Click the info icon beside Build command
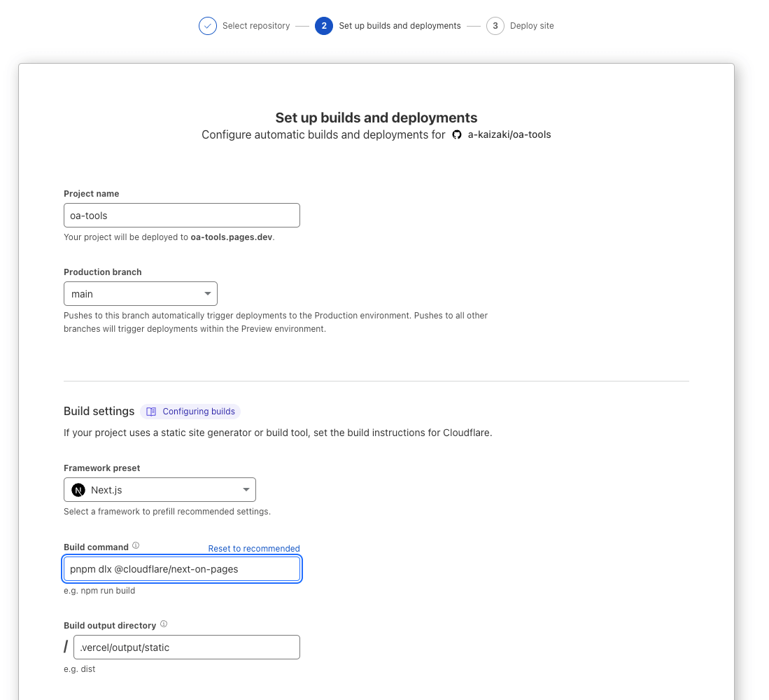The image size is (769, 700). tap(136, 545)
